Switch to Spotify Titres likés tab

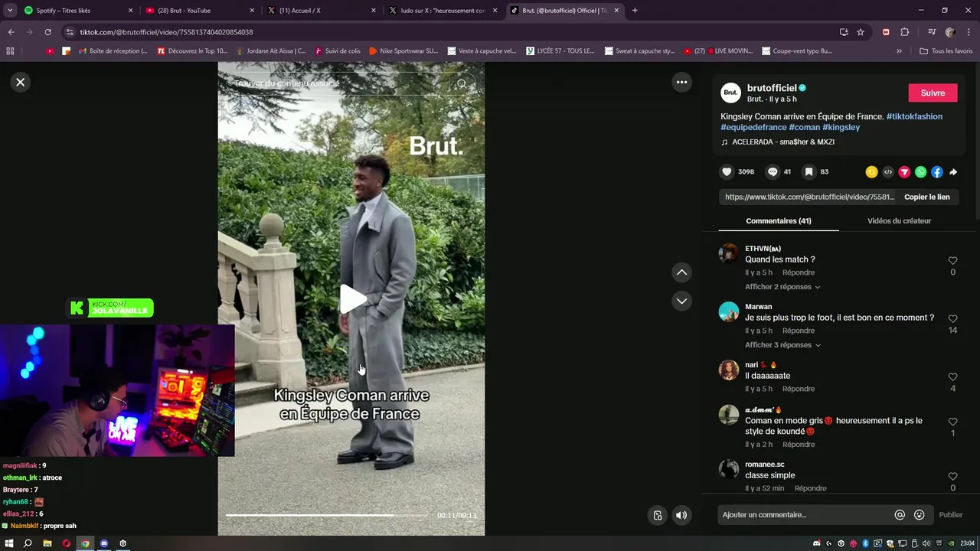pos(77,11)
